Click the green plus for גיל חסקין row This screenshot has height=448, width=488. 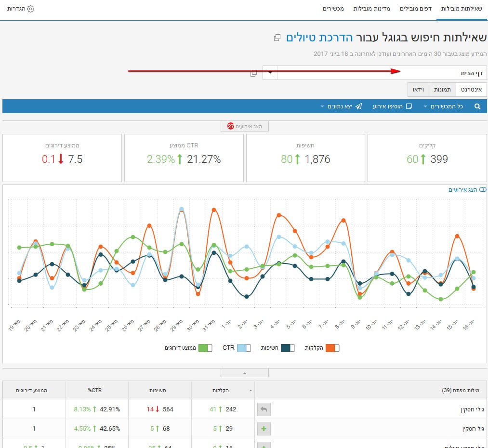pyautogui.click(x=264, y=429)
